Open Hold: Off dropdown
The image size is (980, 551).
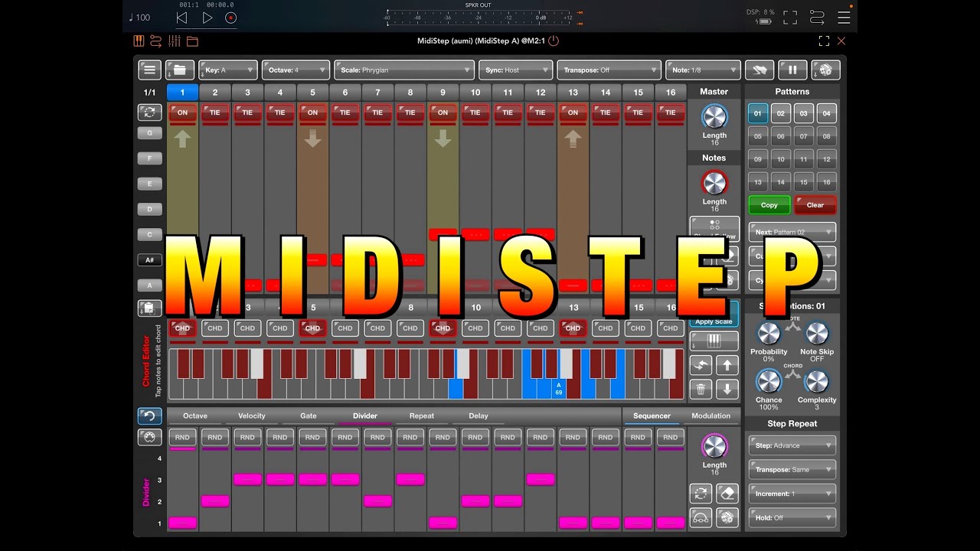792,518
